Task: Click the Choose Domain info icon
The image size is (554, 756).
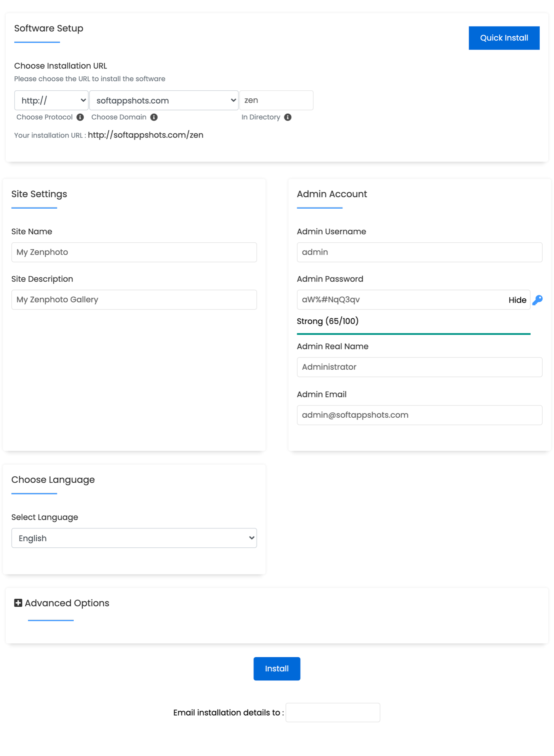Action: point(154,117)
